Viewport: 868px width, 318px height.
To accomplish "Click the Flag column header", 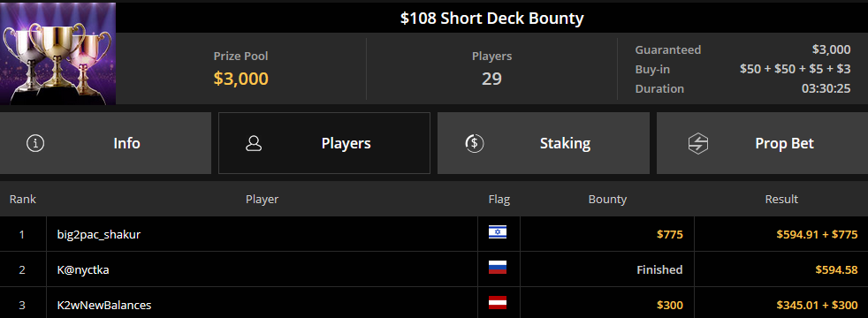I will [499, 199].
